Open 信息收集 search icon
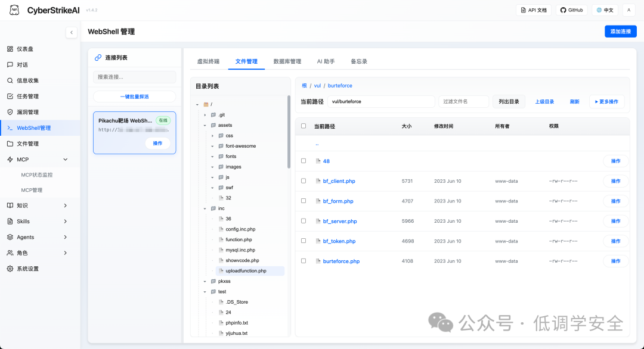The width and height of the screenshot is (644, 349). coord(10,80)
